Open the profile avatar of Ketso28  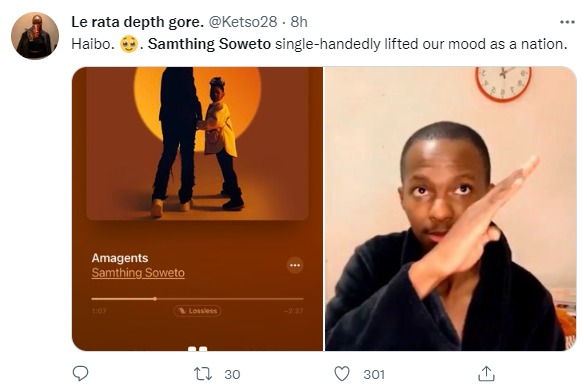pos(35,36)
